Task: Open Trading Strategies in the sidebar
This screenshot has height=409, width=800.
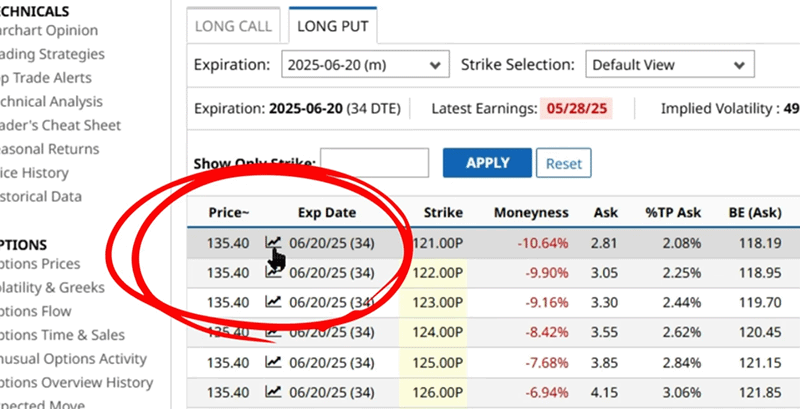Action: coord(50,54)
